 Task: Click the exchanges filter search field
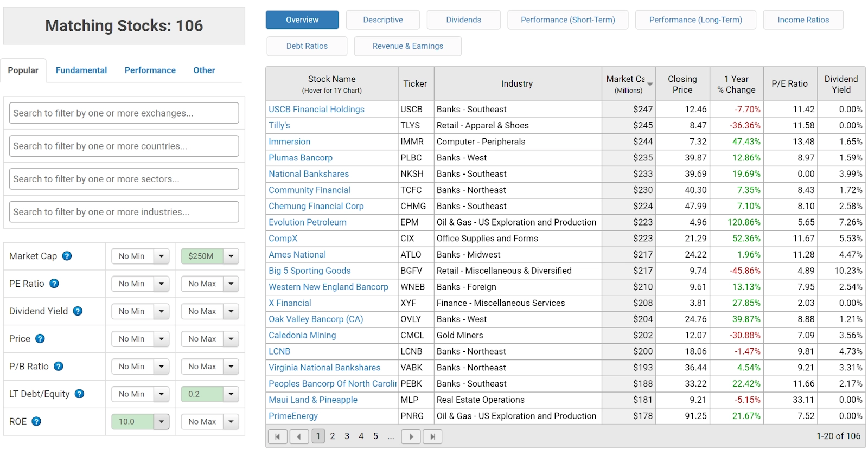coord(124,113)
